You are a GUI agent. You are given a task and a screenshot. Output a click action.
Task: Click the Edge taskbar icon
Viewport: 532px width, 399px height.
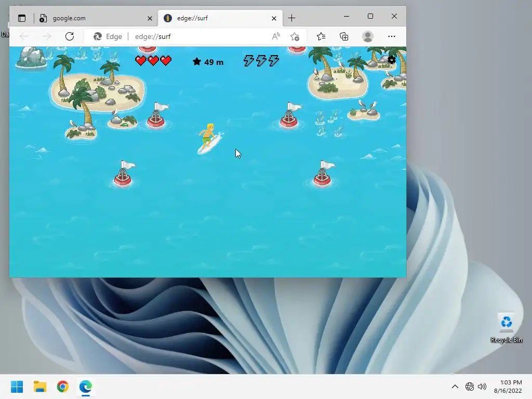[86, 387]
